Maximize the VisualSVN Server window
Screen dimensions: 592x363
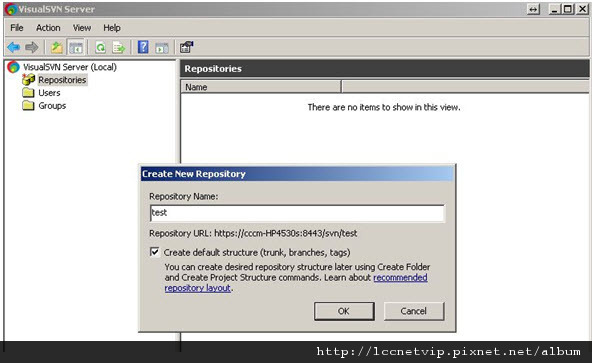567,9
